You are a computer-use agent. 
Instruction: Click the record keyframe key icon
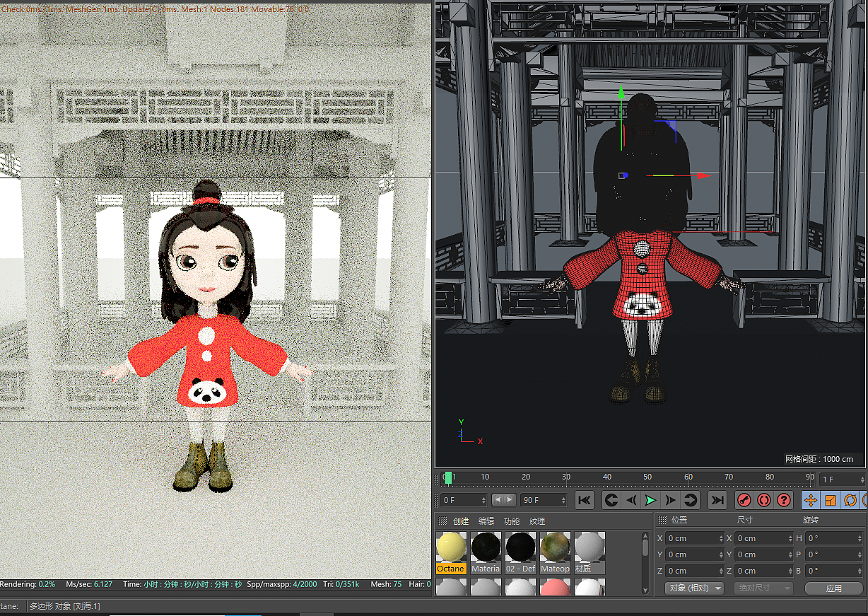click(744, 500)
